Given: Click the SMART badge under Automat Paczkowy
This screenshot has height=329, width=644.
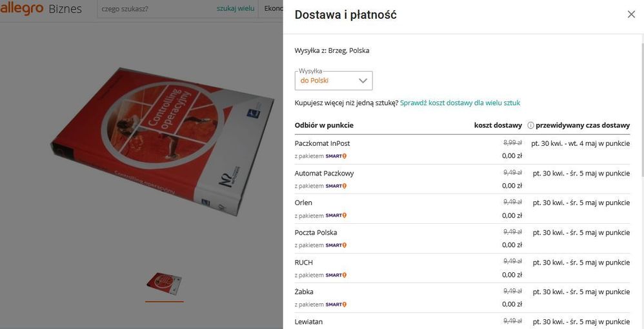Looking at the screenshot, I should 336,186.
